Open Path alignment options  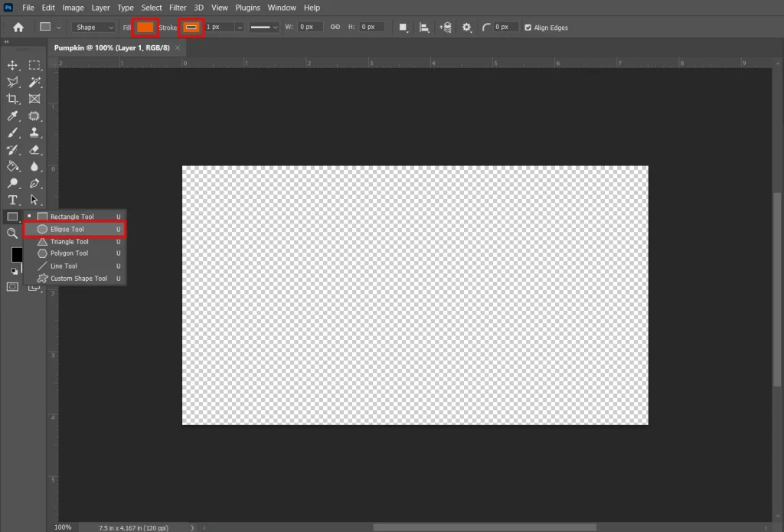tap(424, 28)
